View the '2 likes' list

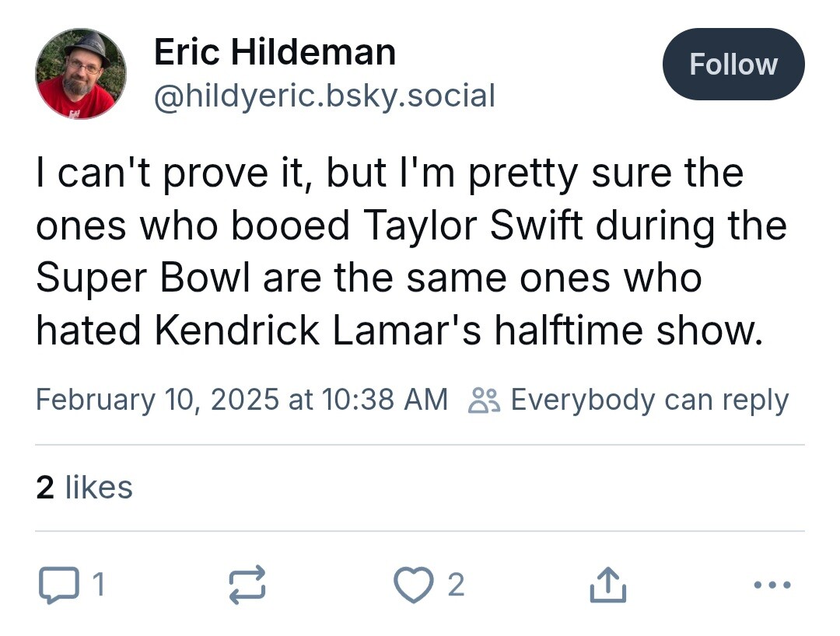(84, 487)
